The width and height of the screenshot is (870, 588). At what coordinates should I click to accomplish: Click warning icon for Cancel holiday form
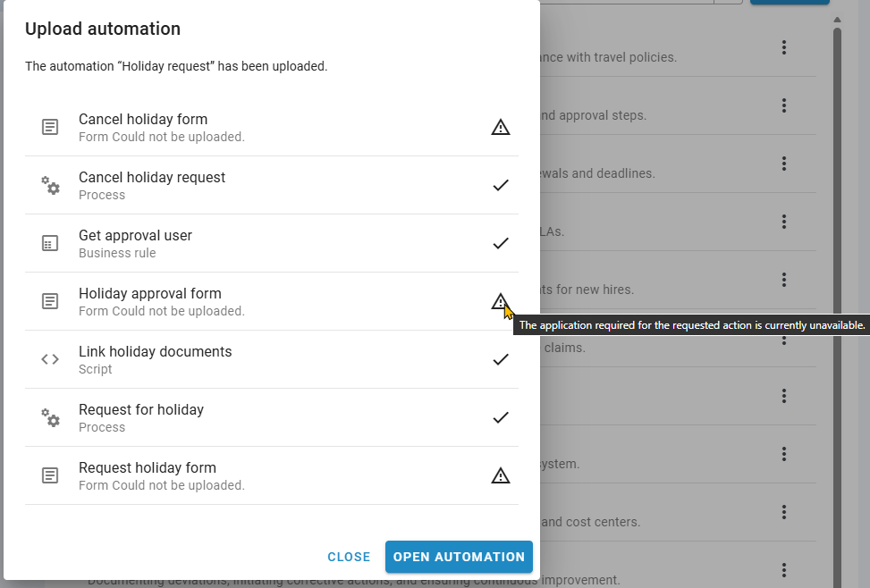pyautogui.click(x=501, y=127)
